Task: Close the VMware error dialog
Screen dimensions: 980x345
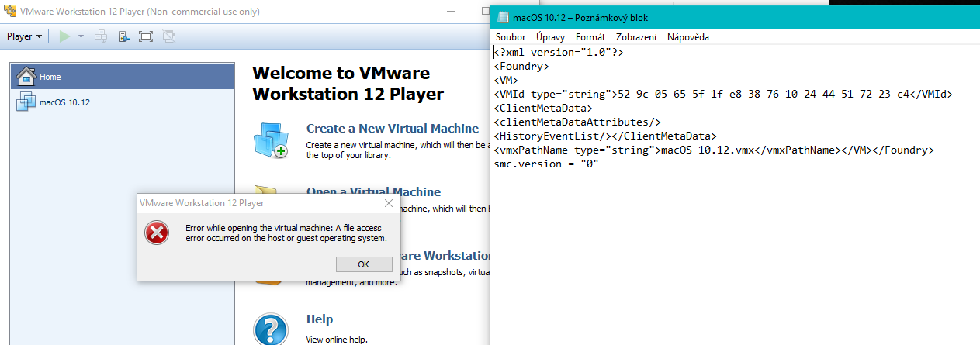Action: tap(388, 203)
